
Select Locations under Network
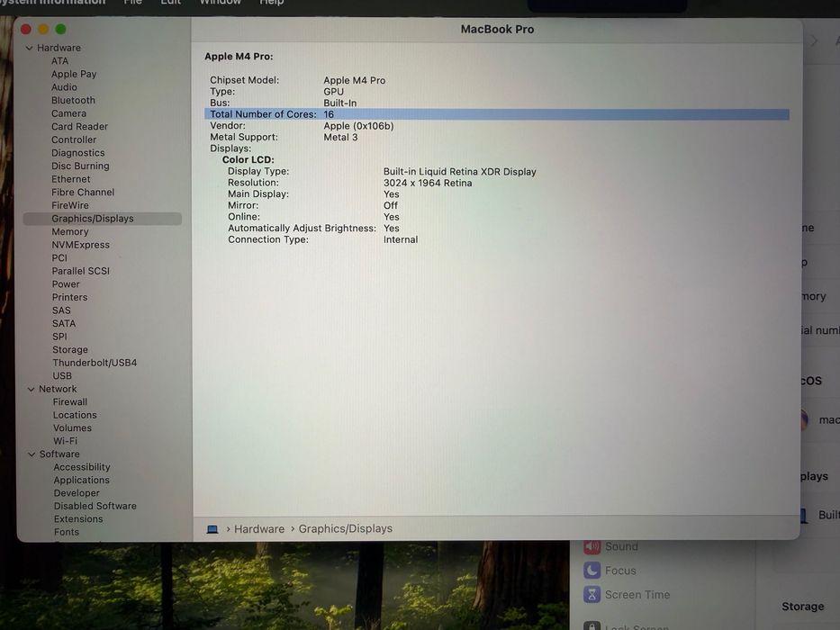[x=75, y=415]
